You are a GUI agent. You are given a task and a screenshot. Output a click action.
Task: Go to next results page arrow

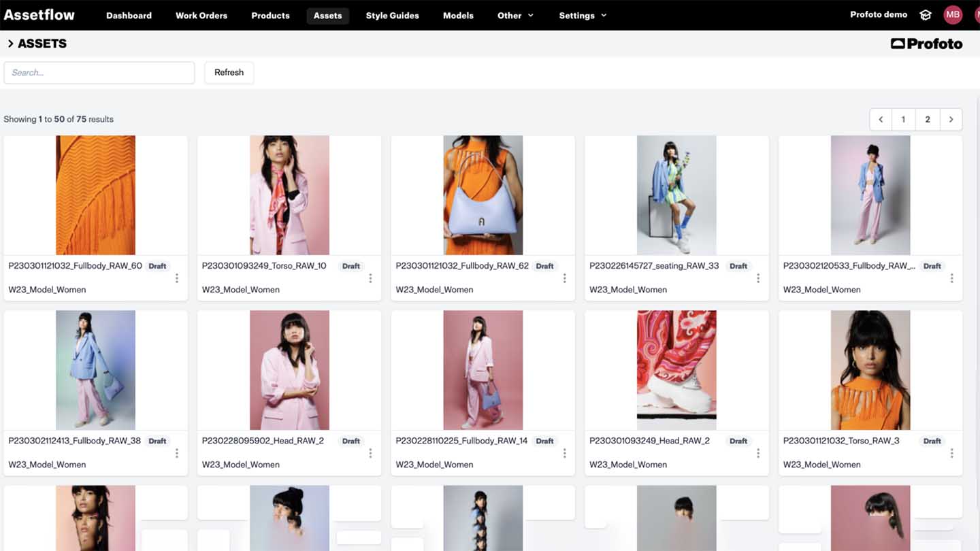click(951, 119)
